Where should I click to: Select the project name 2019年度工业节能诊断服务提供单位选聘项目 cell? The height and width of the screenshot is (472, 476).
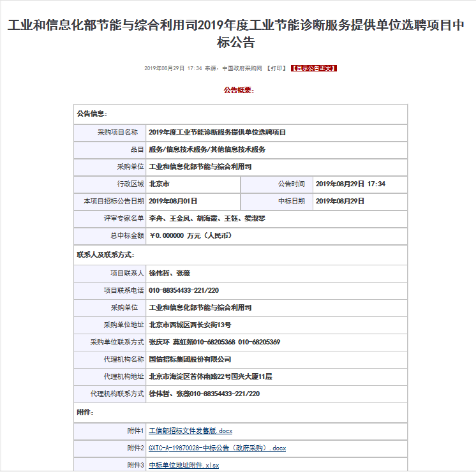(x=218, y=133)
